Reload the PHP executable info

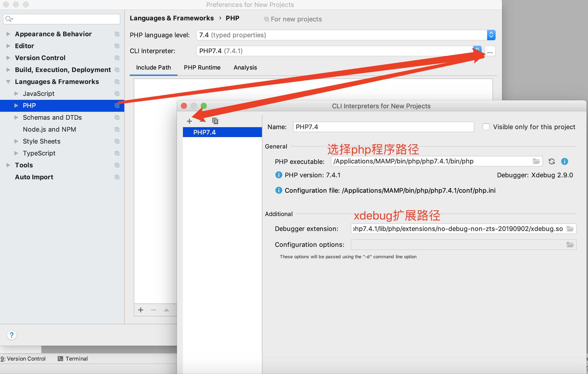[x=552, y=161]
